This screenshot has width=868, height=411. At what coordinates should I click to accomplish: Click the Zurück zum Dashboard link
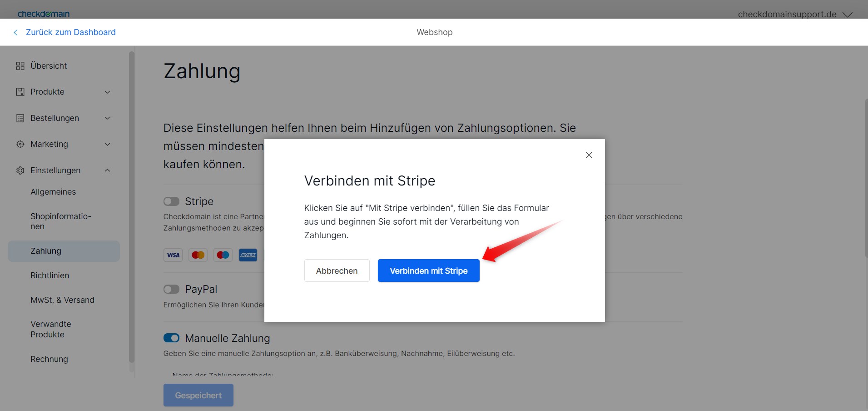(x=71, y=32)
